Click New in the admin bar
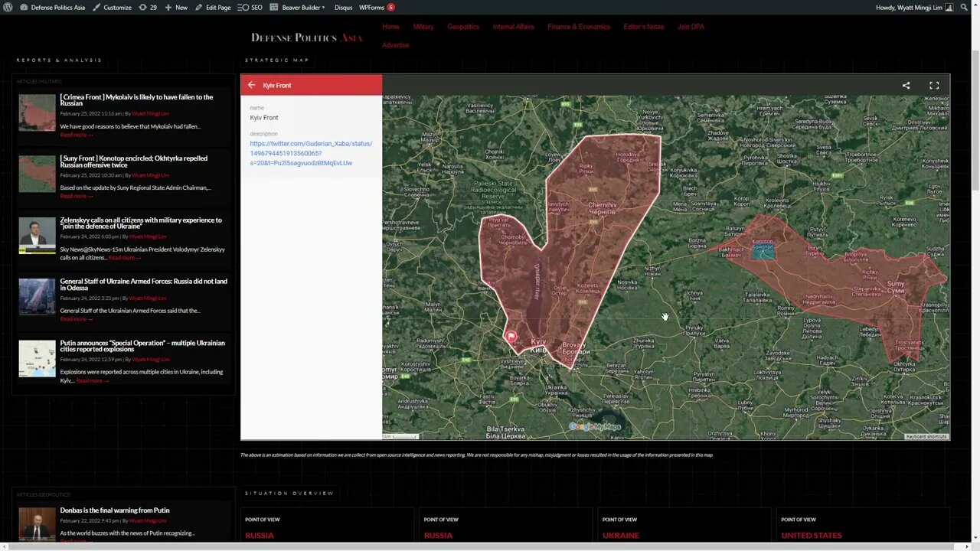Viewport: 980px width, 551px height. click(x=176, y=7)
